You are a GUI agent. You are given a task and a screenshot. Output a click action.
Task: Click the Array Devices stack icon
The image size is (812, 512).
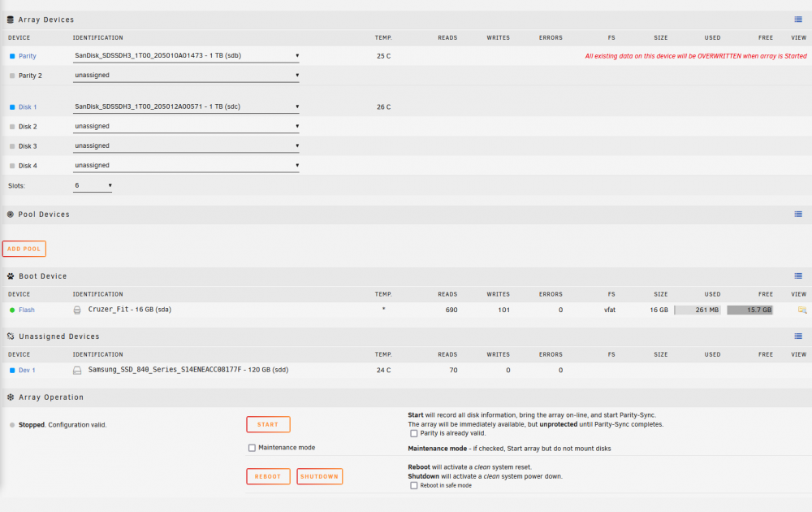point(11,20)
